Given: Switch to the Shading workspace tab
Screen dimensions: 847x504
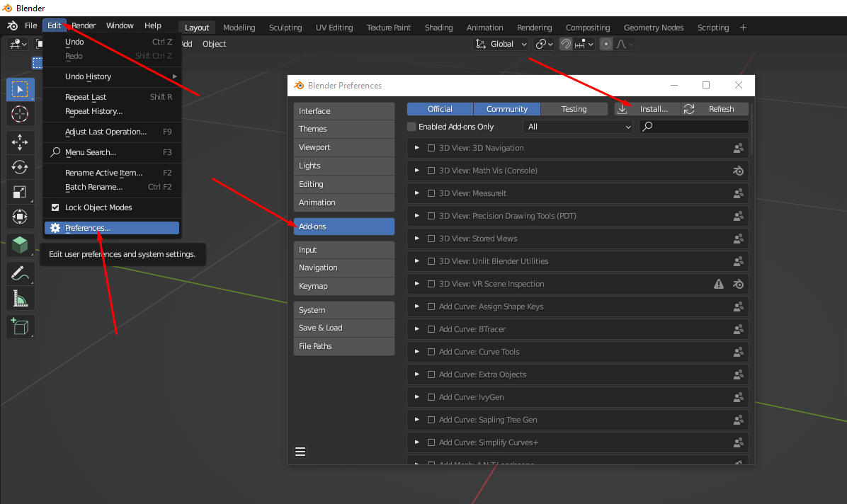Looking at the screenshot, I should pos(438,28).
